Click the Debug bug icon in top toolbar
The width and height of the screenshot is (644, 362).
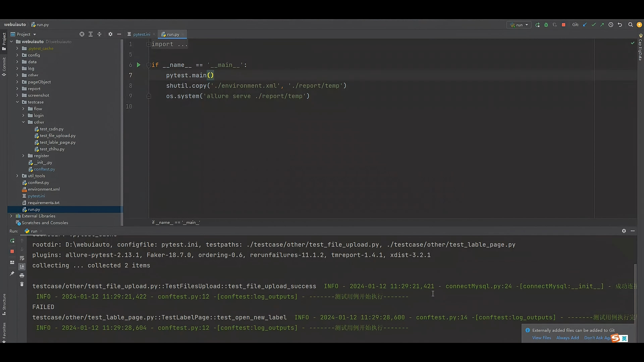[546, 25]
